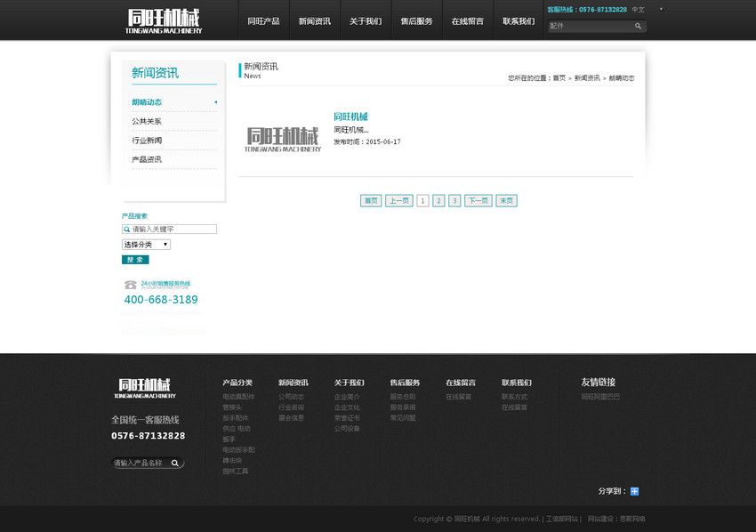Click the footer Tongwang Machinery logo
Viewport: 756px width, 532px height.
click(x=145, y=388)
